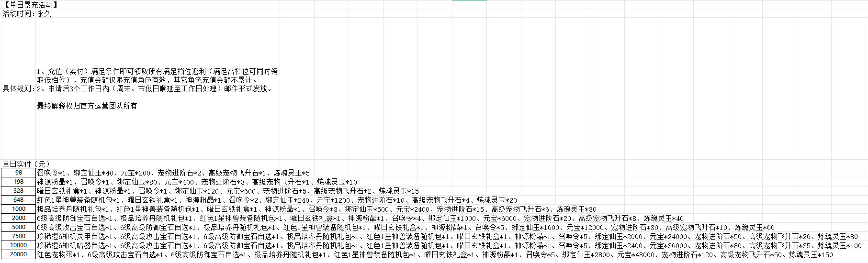
Task: Select the rules cell starting with 1、充值（实付）
Action: 158,88
